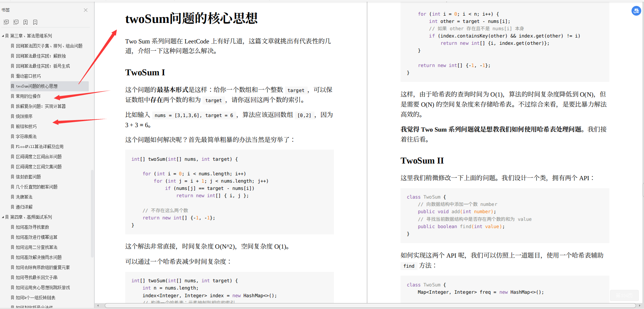Click the expand-all bookmarks icon
The height and width of the screenshot is (309, 644).
coord(6,22)
